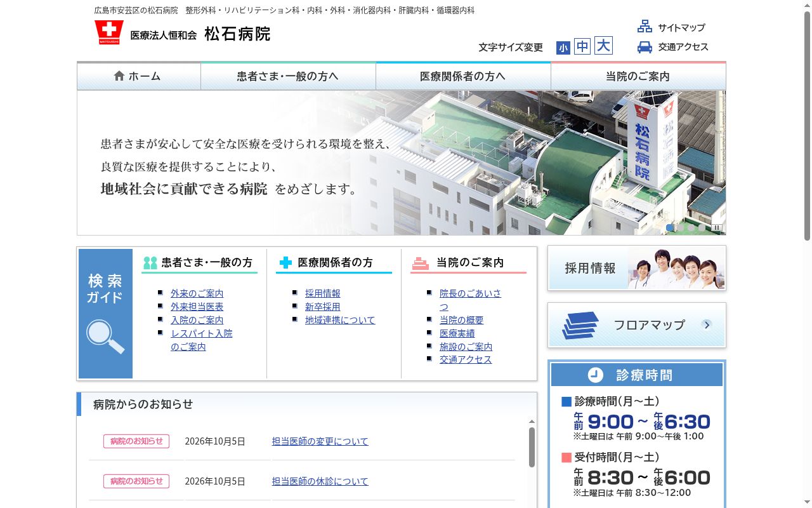Click the people icon beside 患者さま・一般の方

click(x=150, y=262)
